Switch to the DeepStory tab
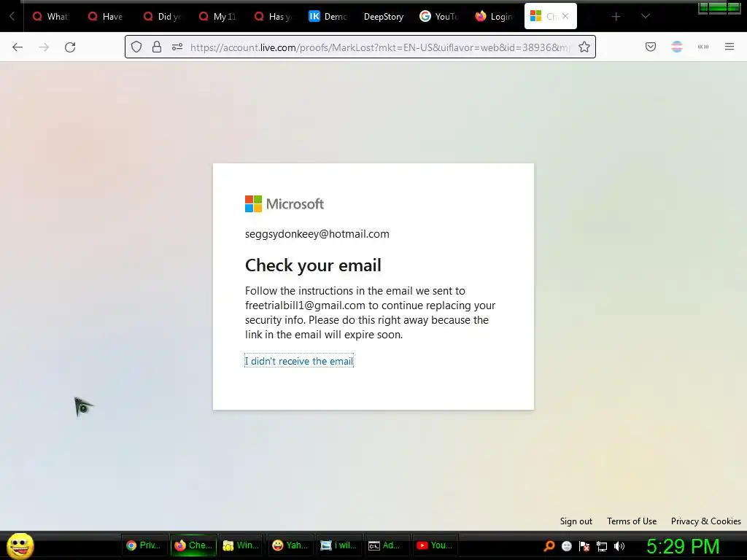The image size is (747, 560). [x=384, y=17]
